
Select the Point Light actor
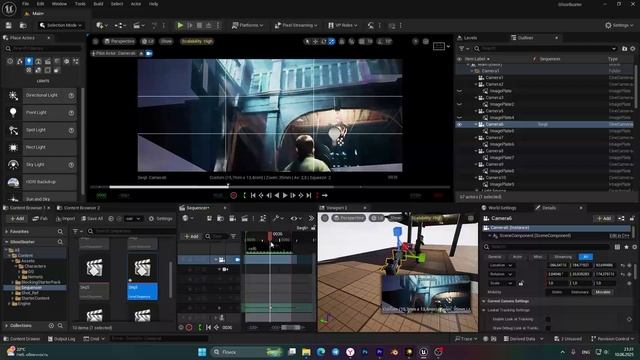pyautogui.click(x=41, y=112)
